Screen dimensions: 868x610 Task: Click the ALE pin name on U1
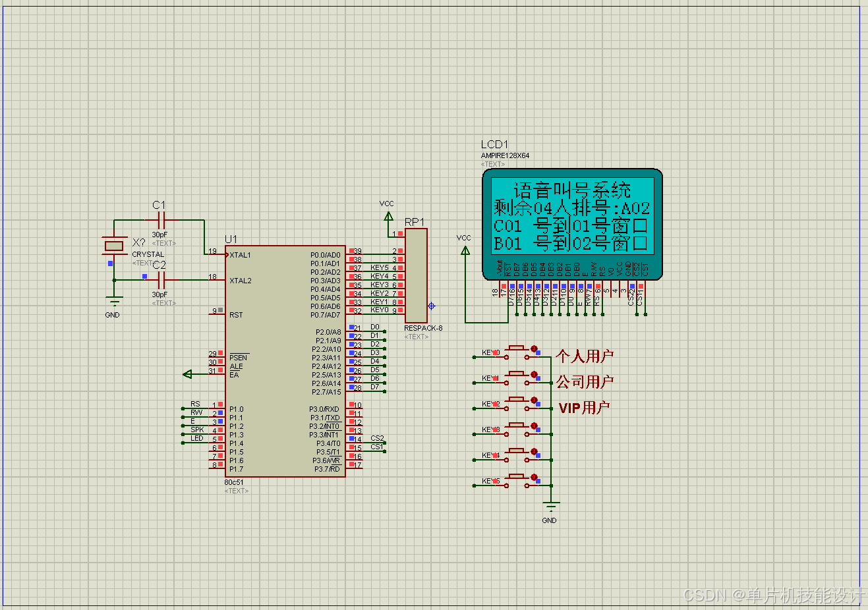pos(236,366)
